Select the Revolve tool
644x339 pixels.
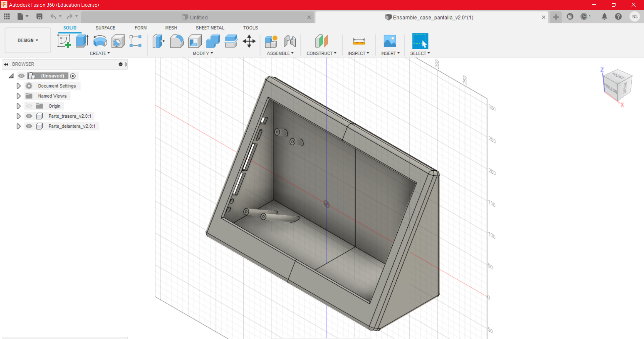100,41
